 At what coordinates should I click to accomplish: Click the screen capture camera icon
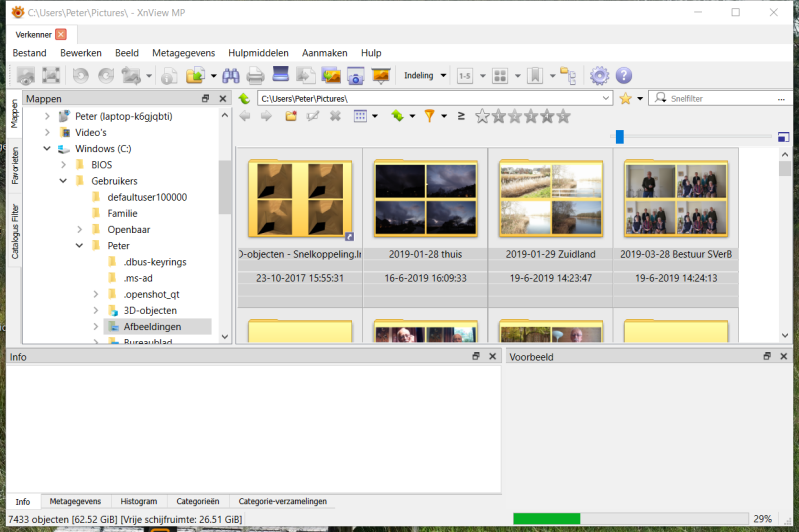pyautogui.click(x=355, y=76)
